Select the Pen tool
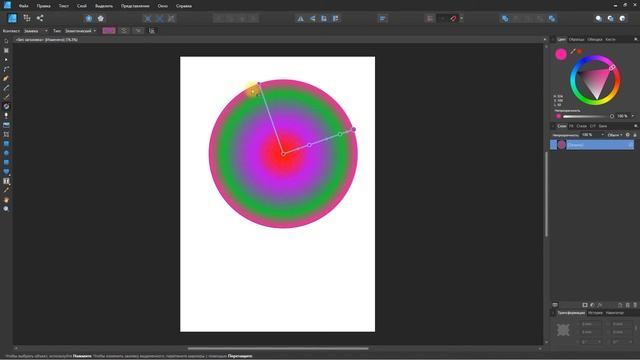640x360 pixels. [x=6, y=78]
